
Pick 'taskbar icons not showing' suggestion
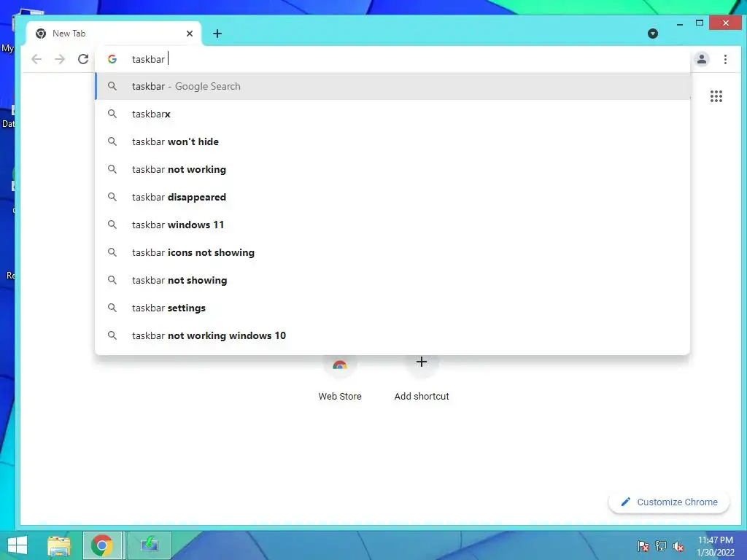click(392, 252)
